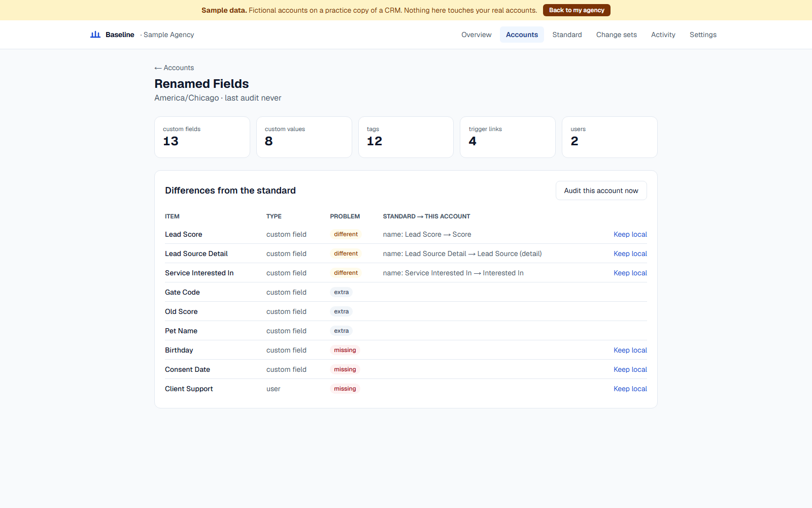Screen dimensions: 812x508
Task: Click the Lead Score item name
Action: click(183, 234)
